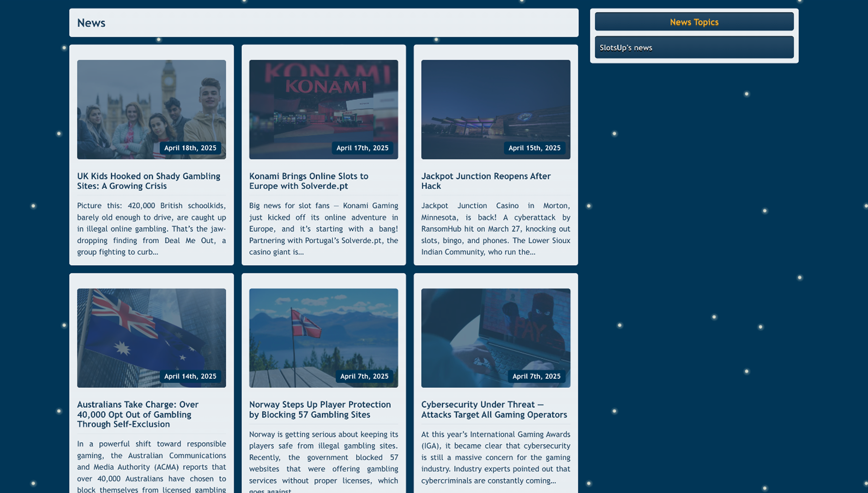868x493 pixels.
Task: Open the Norway Steps Up Player Protection headline
Action: [x=320, y=410]
